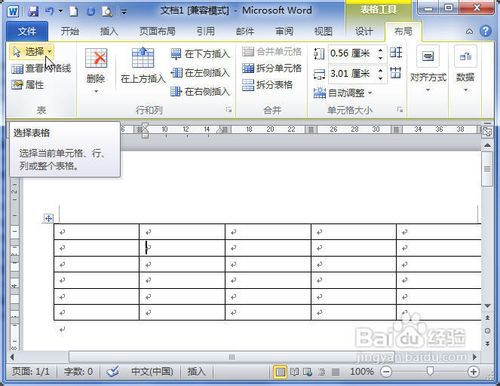Open the 数据 (Data) dropdown

pos(465,69)
